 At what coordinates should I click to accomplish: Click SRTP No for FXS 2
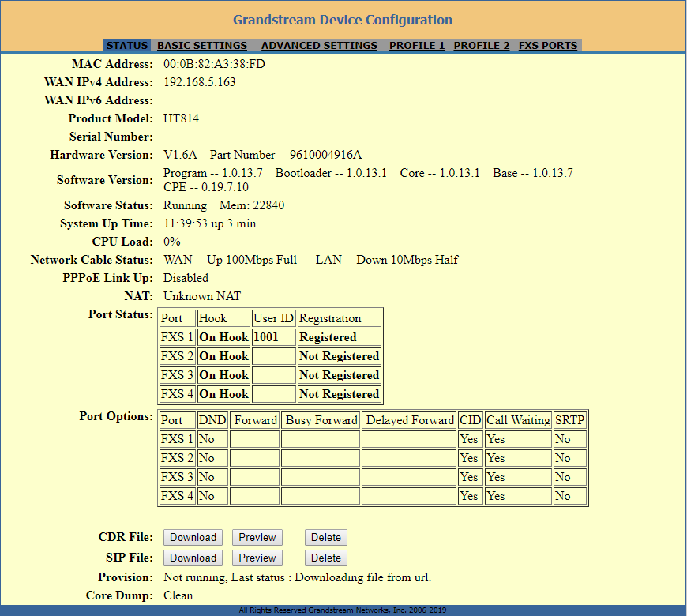tap(570, 458)
